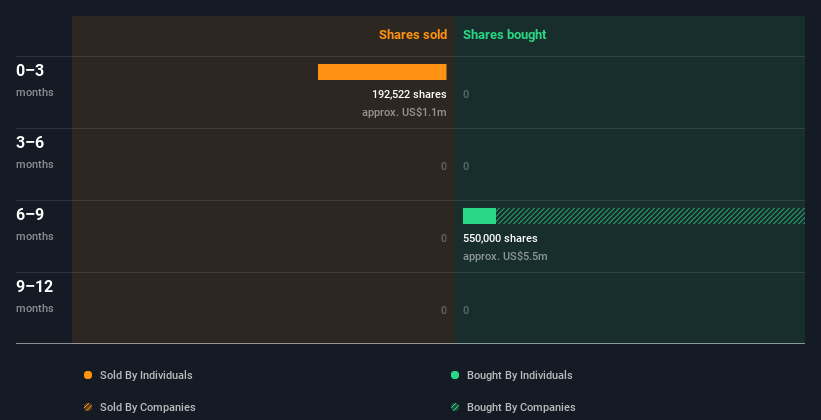Toggle the Bought By Companies legend label
The image size is (821, 420).
coord(521,407)
